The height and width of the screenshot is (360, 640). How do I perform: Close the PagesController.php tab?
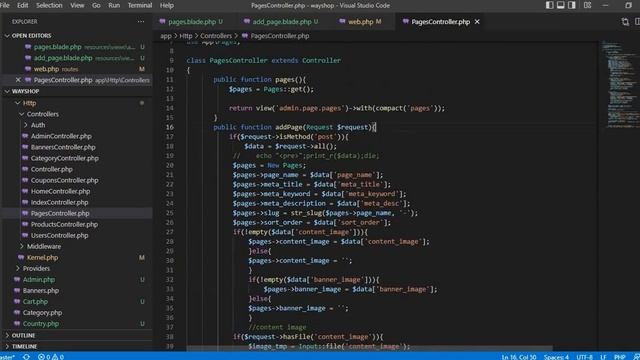tap(477, 22)
